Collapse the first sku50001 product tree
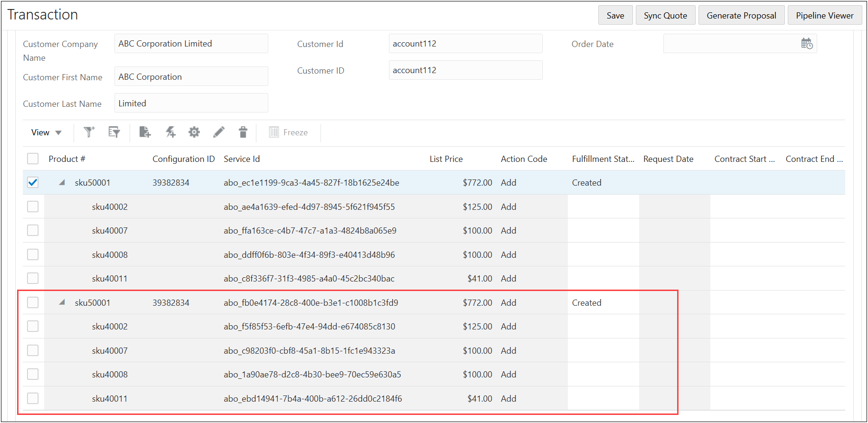This screenshot has width=868, height=423. [x=62, y=183]
